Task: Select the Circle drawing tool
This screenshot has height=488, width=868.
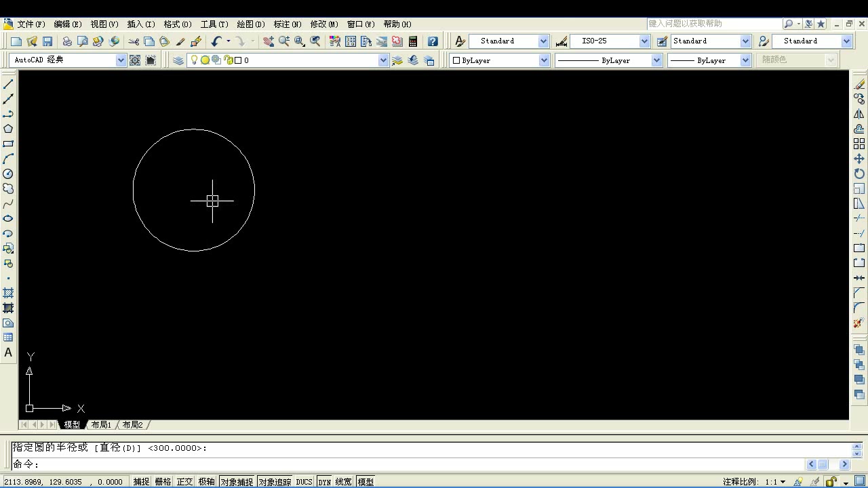Action: (x=8, y=174)
